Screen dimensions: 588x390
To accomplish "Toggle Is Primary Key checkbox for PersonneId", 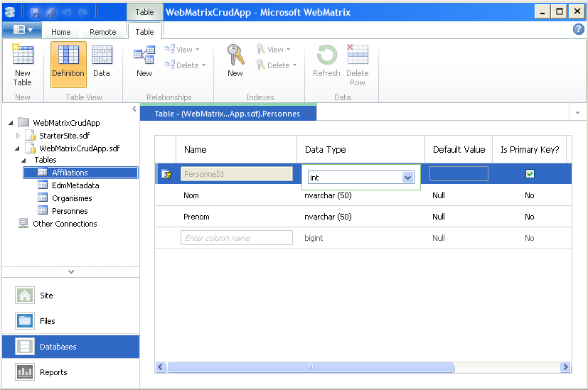I will [x=530, y=174].
